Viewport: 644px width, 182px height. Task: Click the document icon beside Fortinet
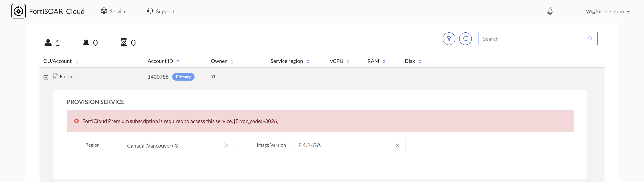click(x=56, y=76)
